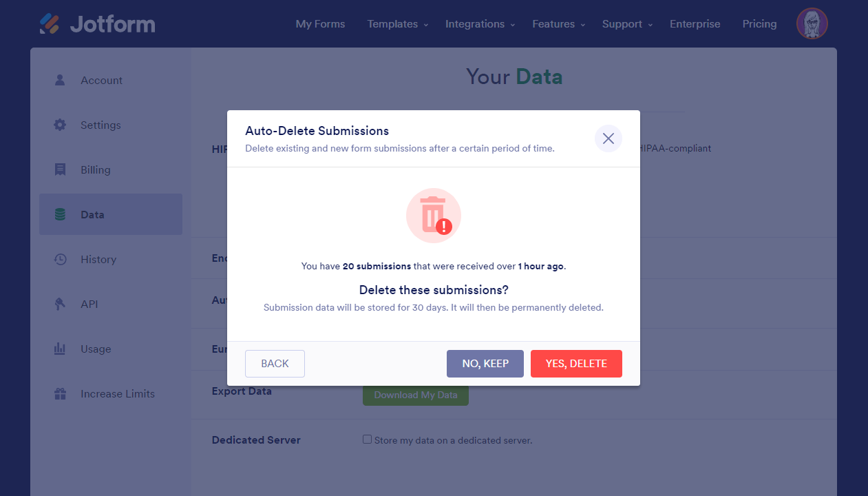Viewport: 868px width, 496px height.
Task: Open the My Forms menu item
Action: pos(320,24)
